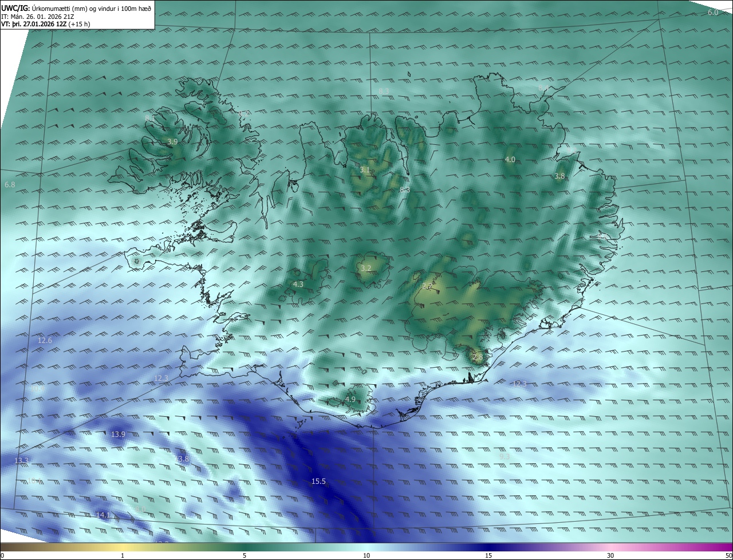The image size is (733, 560).
Task: Click the 9.3 value label over the southeast ocean
Action: tap(504, 456)
